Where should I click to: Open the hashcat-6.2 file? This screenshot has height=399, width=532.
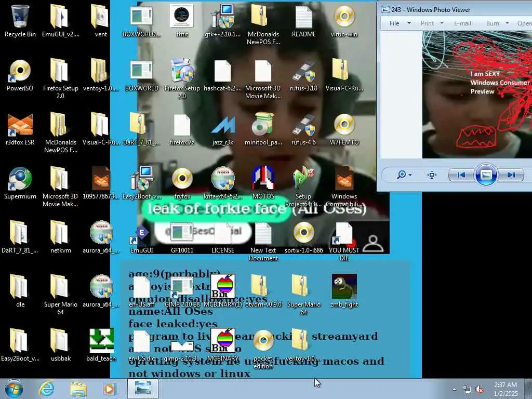coord(222,75)
